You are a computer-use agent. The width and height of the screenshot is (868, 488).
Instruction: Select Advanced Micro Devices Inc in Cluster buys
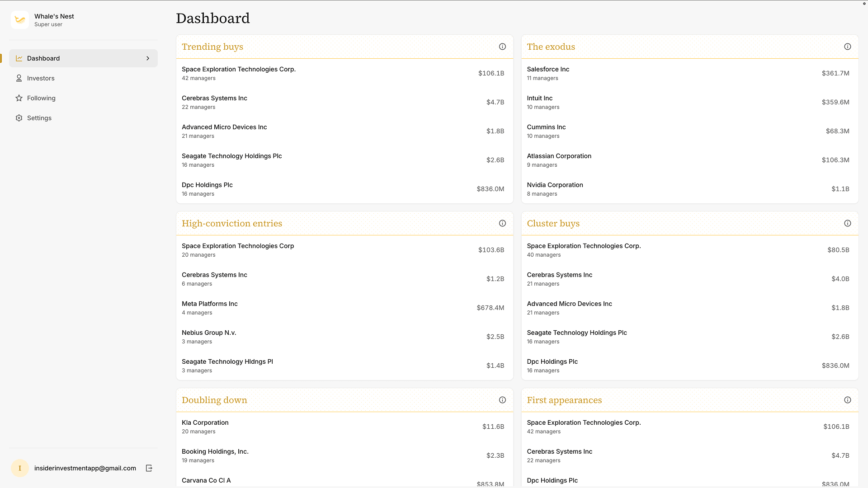(689, 308)
